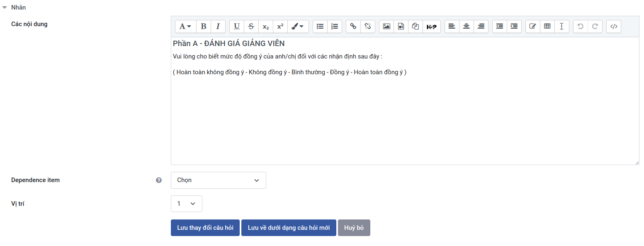Click Lưu về dưới dạng câu hỏi mới
Screen dimensions: 644x246
[289, 228]
